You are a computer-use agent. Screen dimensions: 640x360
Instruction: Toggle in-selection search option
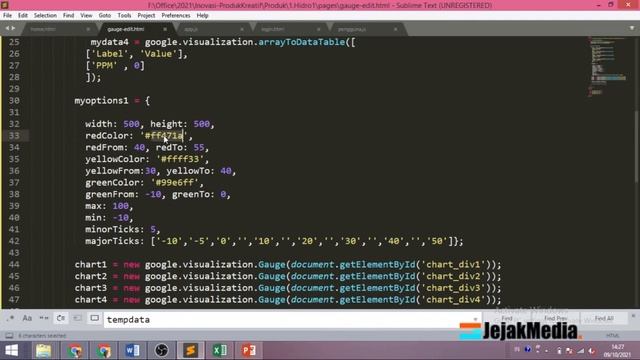point(77,318)
